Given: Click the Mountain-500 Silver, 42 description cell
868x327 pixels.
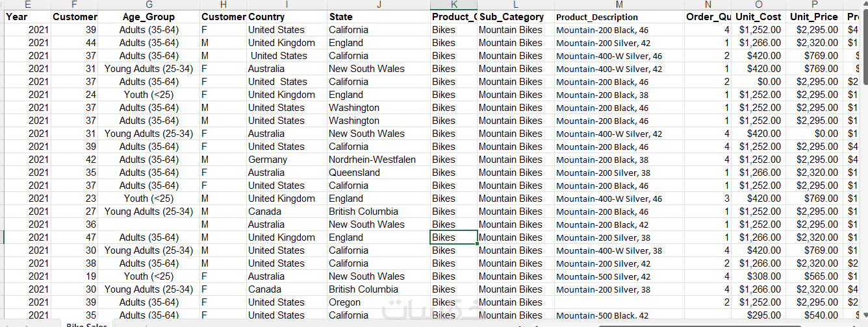Looking at the screenshot, I should (604, 276).
